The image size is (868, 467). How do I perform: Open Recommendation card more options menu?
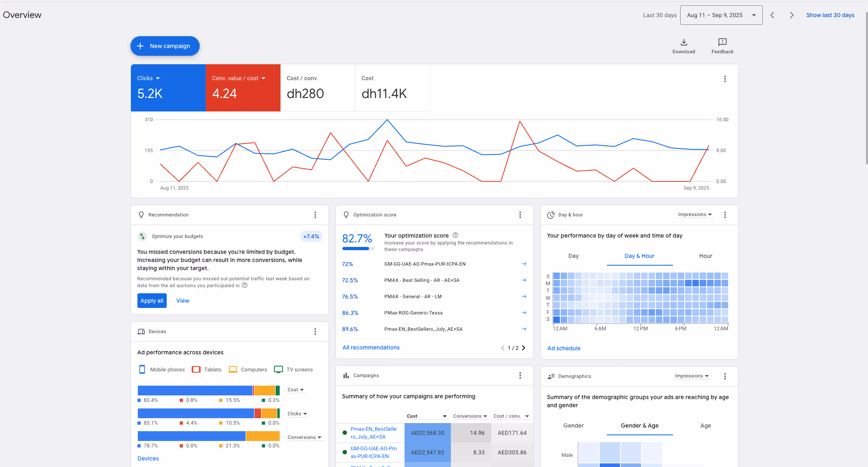(315, 215)
